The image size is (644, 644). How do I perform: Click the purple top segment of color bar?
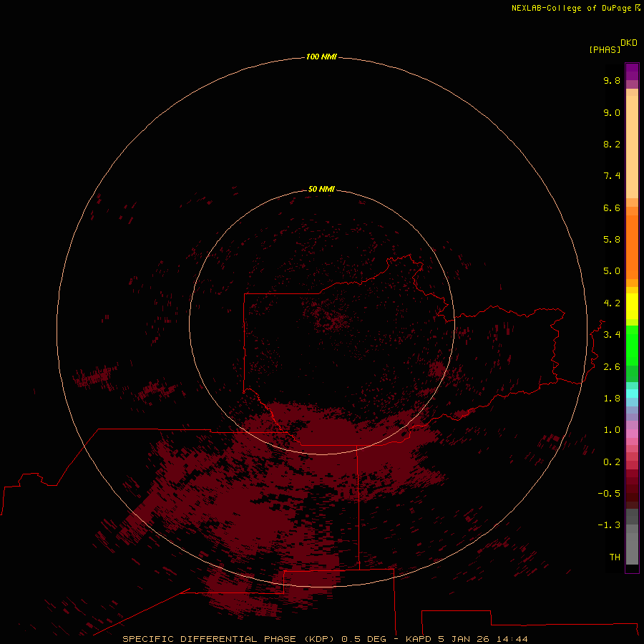632,72
